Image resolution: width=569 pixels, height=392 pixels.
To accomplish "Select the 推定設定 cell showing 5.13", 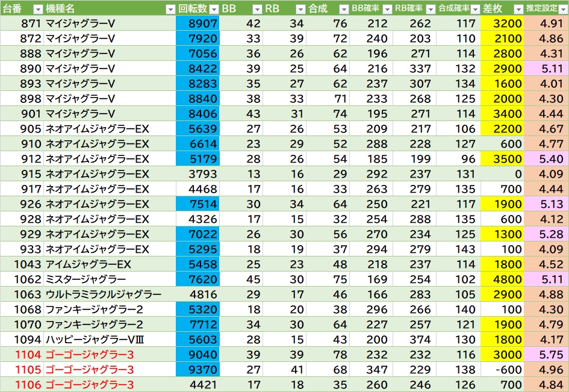I will [546, 204].
